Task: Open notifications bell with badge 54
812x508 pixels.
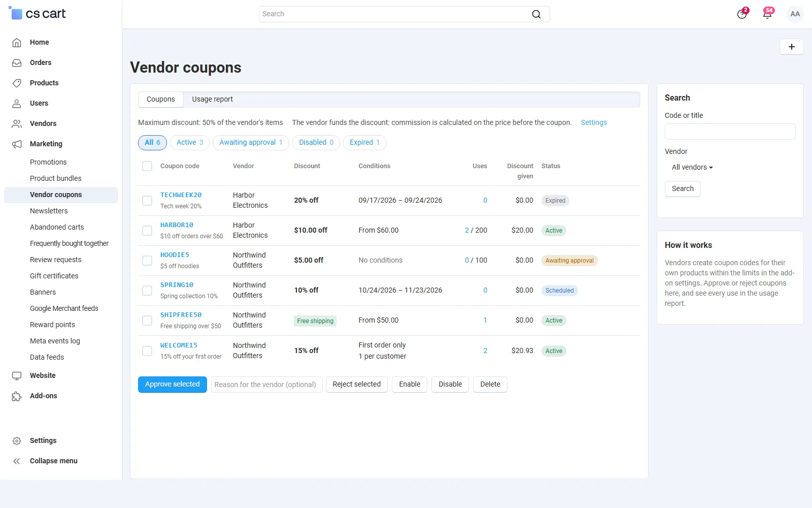Action: 768,14
